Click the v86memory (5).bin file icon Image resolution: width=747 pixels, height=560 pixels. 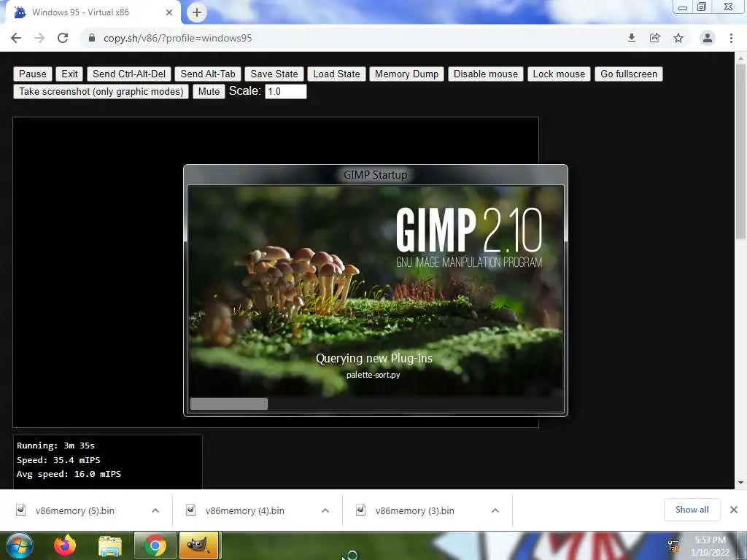(21, 510)
